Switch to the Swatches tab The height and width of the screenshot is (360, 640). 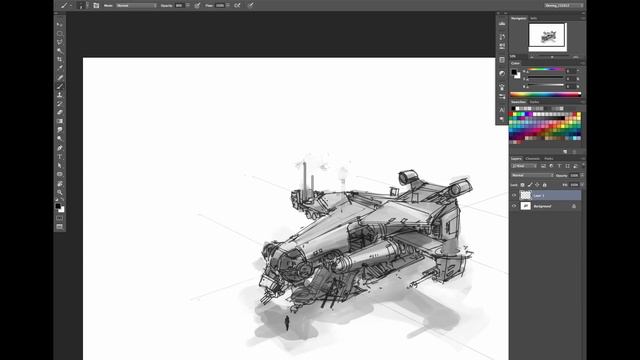point(518,102)
